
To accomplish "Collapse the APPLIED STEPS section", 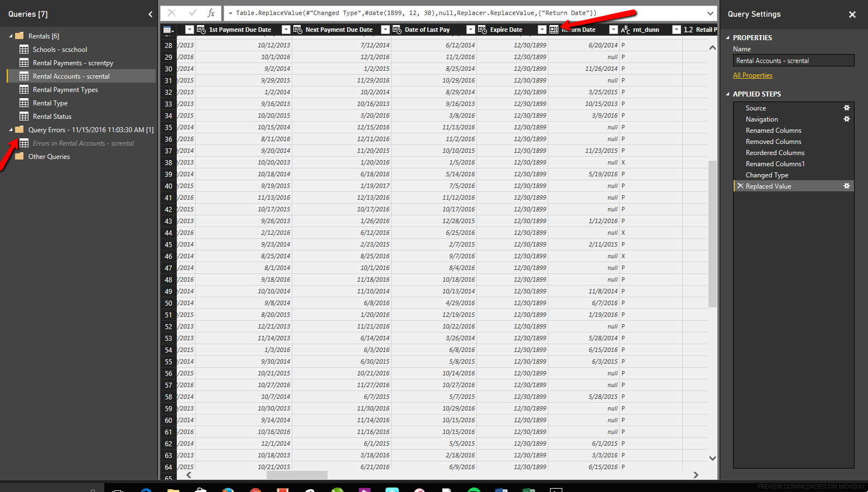I will [727, 94].
